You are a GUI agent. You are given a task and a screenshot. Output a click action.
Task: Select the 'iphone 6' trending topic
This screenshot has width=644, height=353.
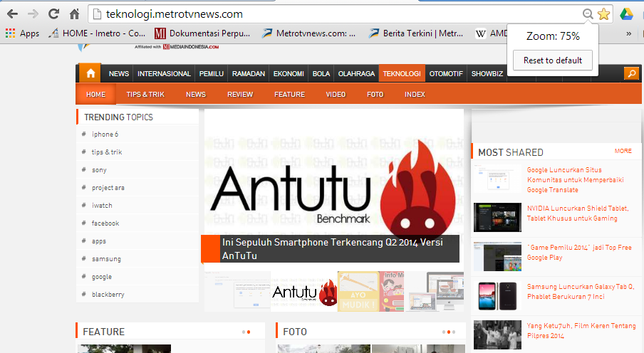click(105, 134)
